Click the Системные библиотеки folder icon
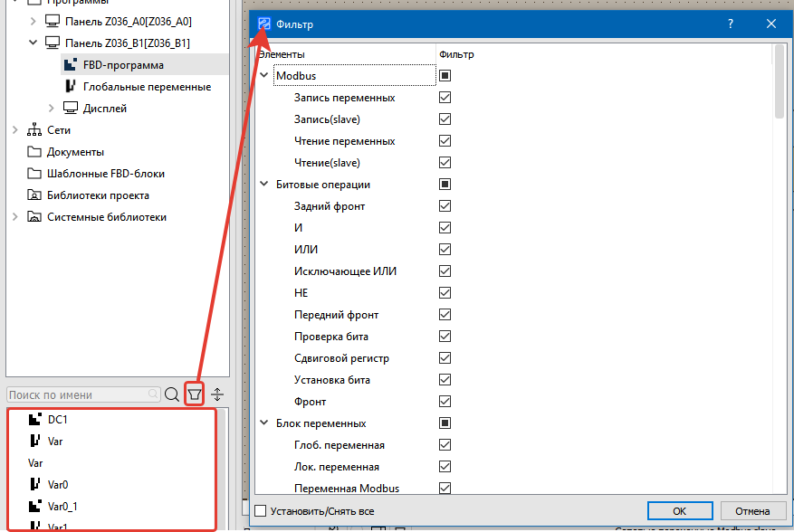The height and width of the screenshot is (532, 794). (x=34, y=217)
